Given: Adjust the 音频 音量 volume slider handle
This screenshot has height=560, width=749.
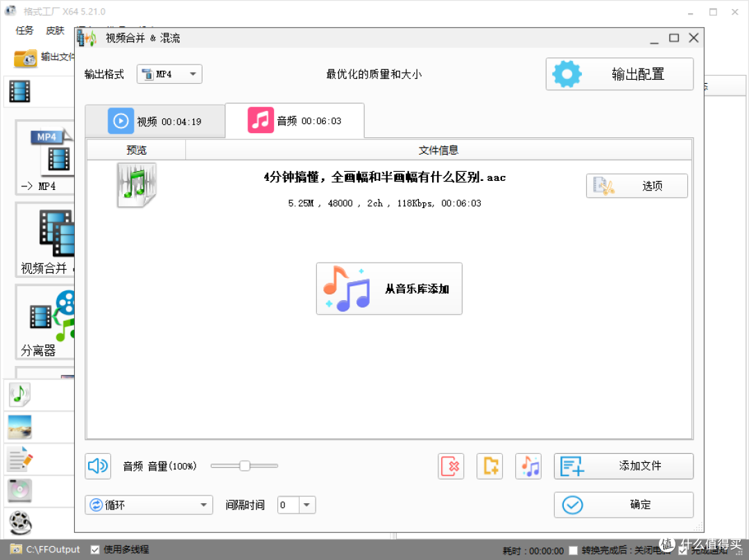Looking at the screenshot, I should coord(245,466).
